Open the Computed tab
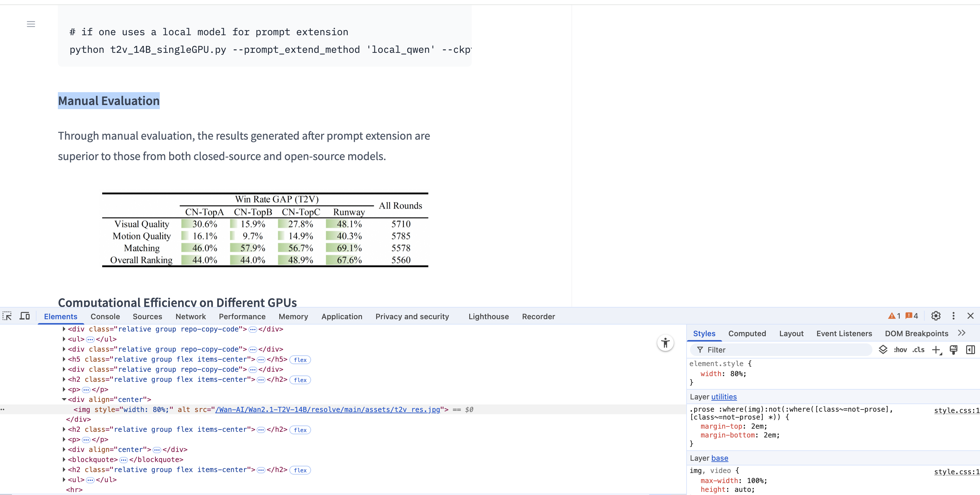The width and height of the screenshot is (980, 495). click(747, 334)
